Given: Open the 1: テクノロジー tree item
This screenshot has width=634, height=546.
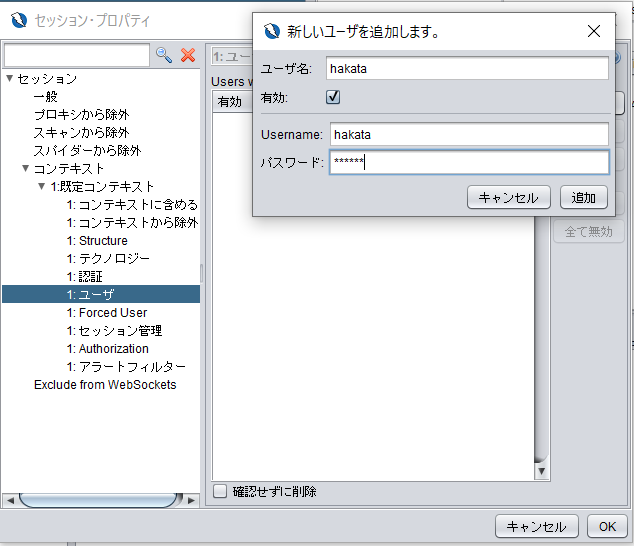Looking at the screenshot, I should [108, 258].
